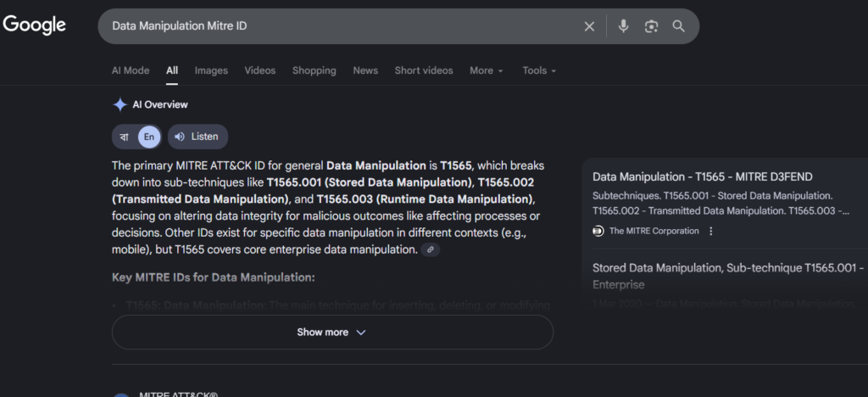Viewport: 868px width, 397px height.
Task: Start voice search with microphone icon
Action: point(624,26)
